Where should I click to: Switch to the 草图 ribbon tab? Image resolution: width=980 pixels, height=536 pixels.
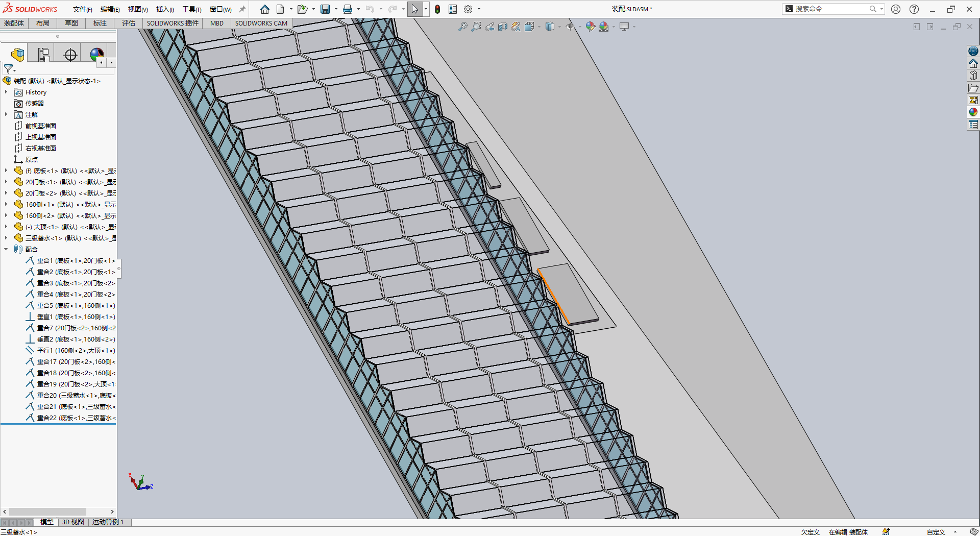click(x=71, y=23)
